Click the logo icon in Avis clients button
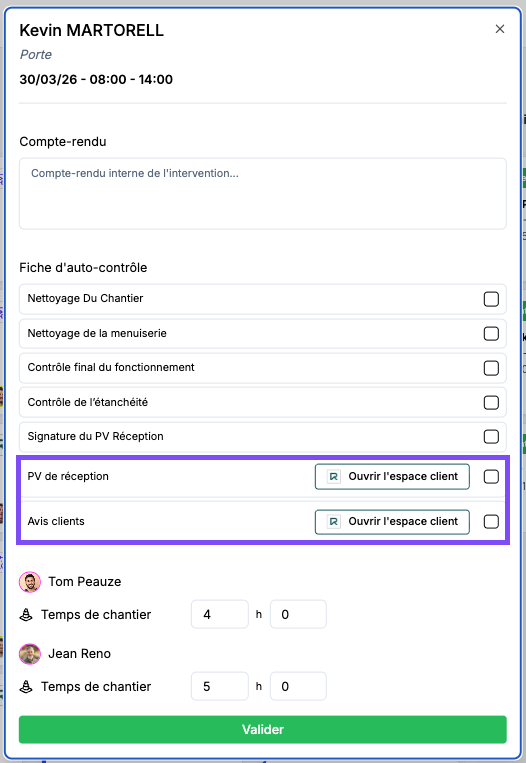526x763 pixels. [x=333, y=522]
